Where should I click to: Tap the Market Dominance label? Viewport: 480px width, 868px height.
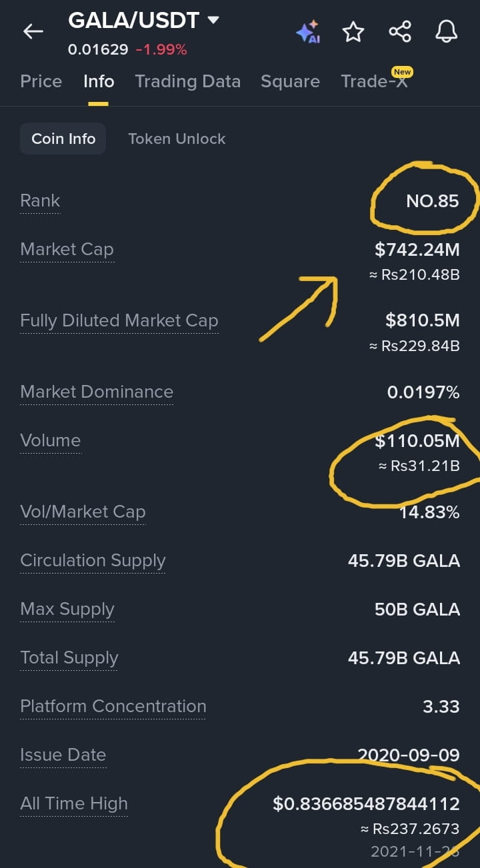pos(97,392)
